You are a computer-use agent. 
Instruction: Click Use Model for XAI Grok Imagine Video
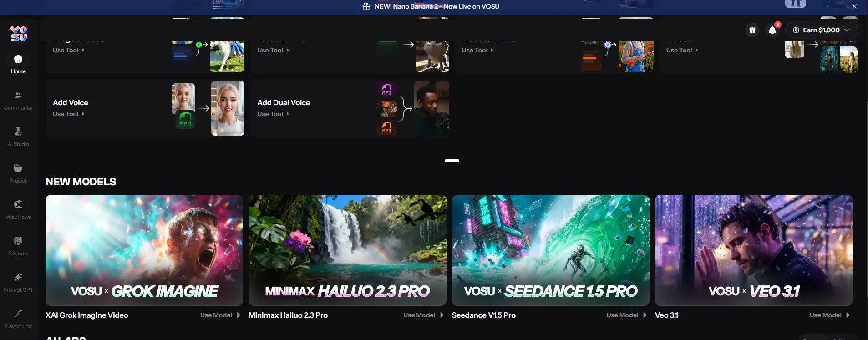pyautogui.click(x=220, y=315)
